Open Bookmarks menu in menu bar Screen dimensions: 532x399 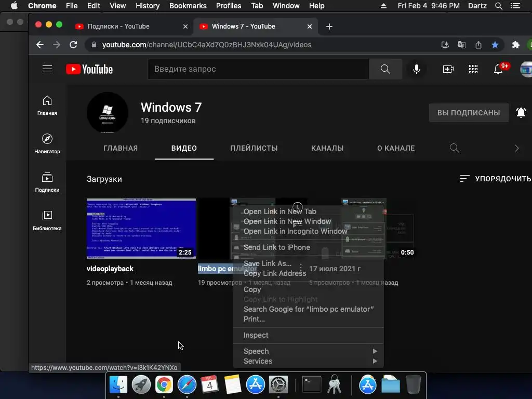(x=188, y=6)
